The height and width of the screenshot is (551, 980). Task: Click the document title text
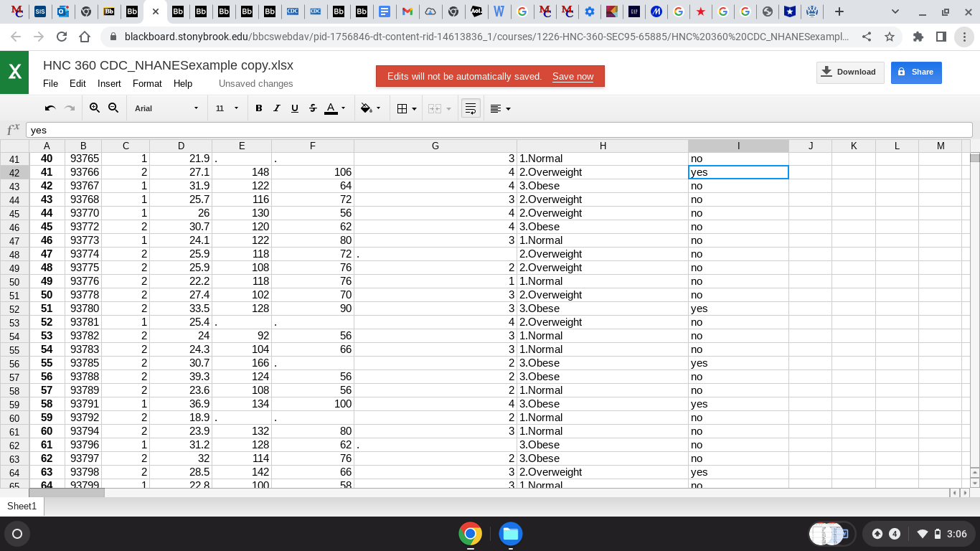coord(168,65)
